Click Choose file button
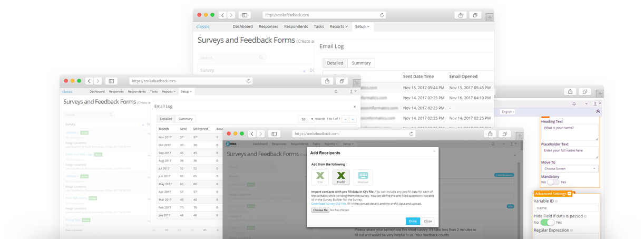This screenshot has width=644, height=239. point(320,210)
